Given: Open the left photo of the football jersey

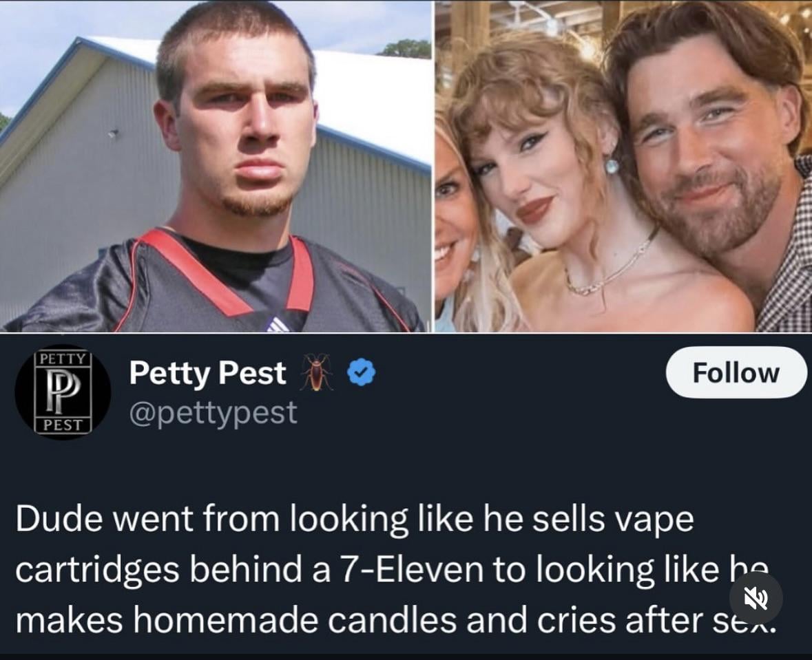Looking at the screenshot, I should [216, 166].
